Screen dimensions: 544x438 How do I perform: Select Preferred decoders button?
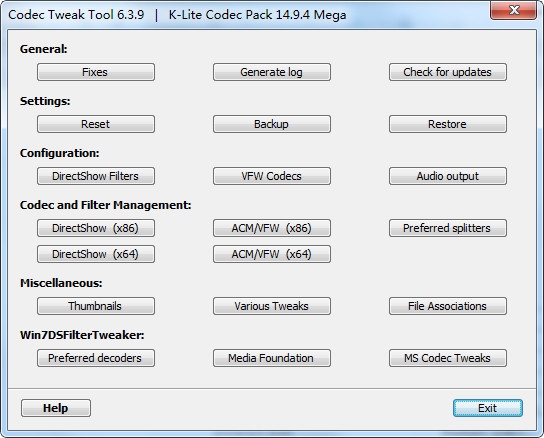96,358
